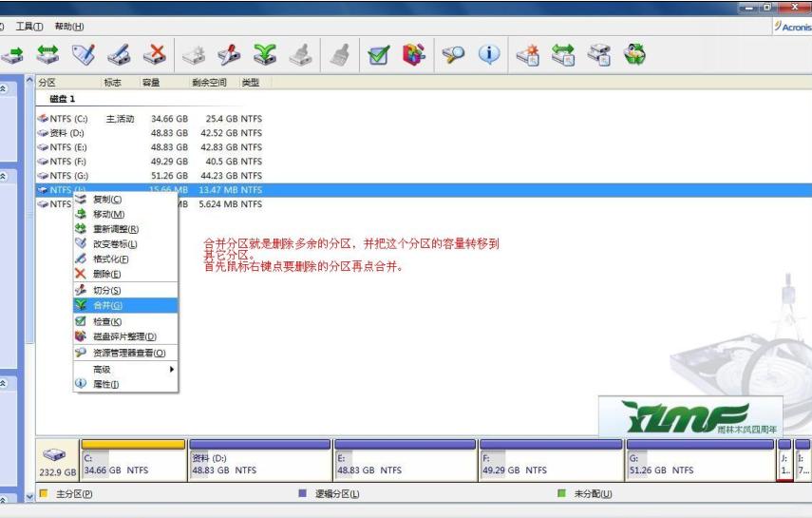Choose 格式化(F) from the context menu
Image resolution: width=812 pixels, height=518 pixels.
coord(110,259)
